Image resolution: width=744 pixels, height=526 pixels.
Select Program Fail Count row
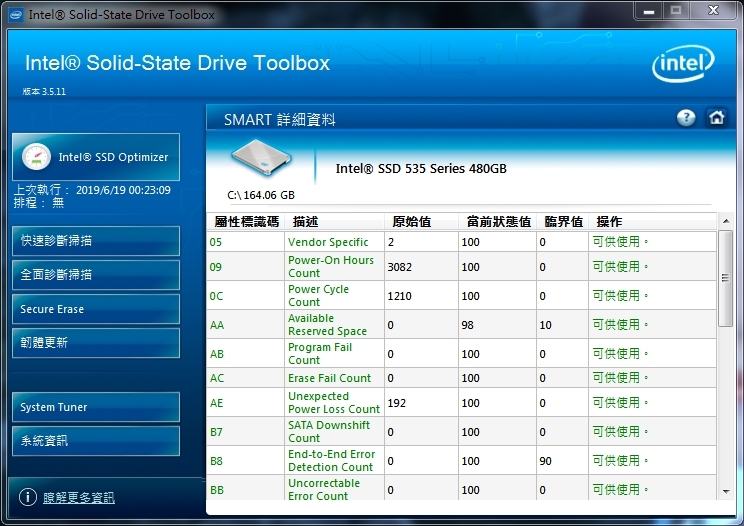[461, 353]
